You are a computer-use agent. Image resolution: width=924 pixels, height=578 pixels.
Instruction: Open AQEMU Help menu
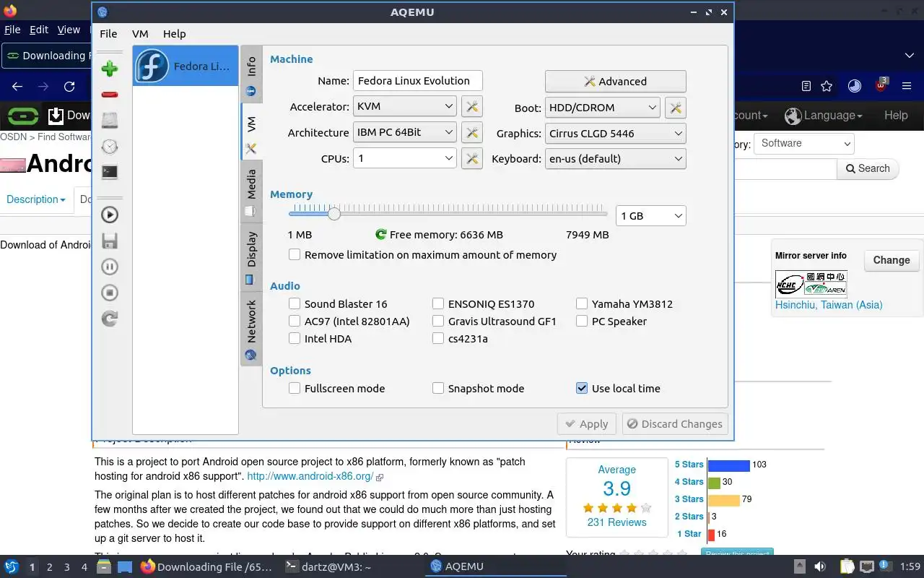(174, 33)
